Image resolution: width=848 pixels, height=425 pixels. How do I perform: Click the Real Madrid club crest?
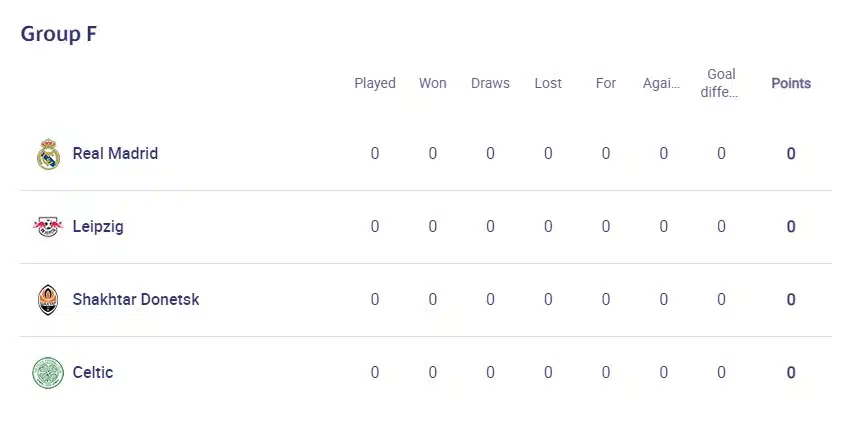(48, 154)
